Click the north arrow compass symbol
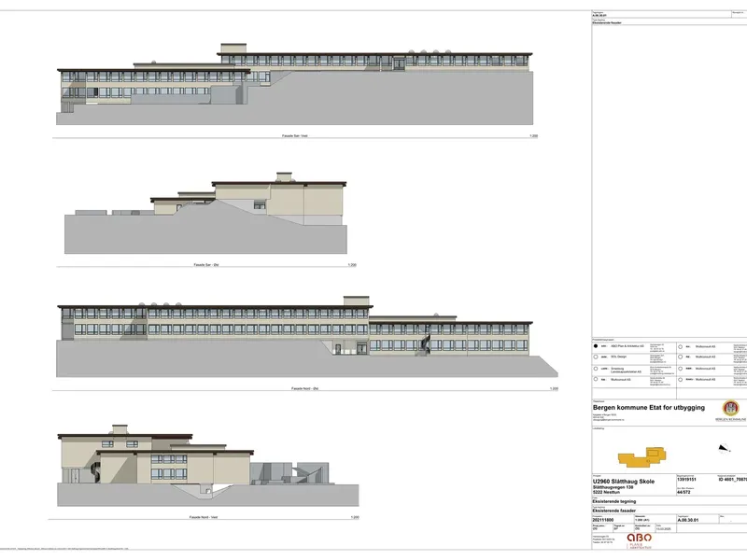747x560 pixels. [724, 448]
